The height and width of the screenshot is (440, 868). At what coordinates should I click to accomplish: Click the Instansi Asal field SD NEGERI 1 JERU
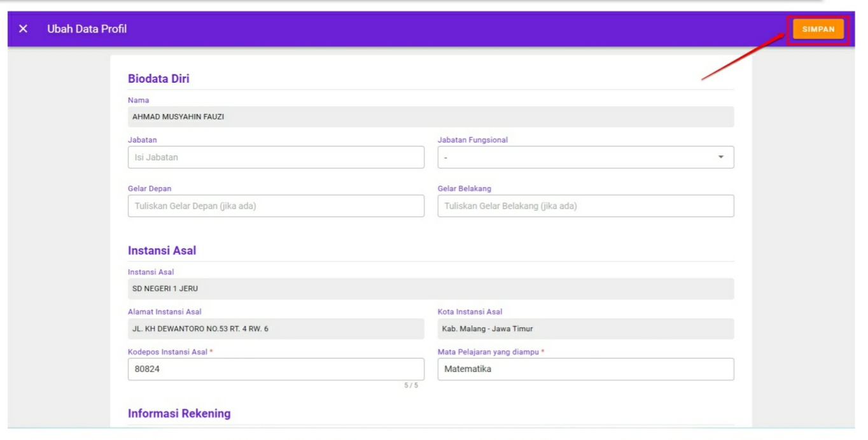point(431,288)
